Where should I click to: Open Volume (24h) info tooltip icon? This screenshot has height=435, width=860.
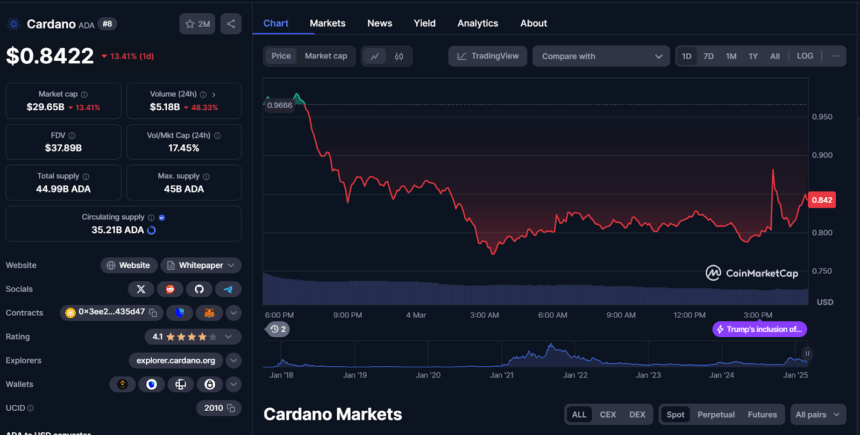pyautogui.click(x=203, y=94)
